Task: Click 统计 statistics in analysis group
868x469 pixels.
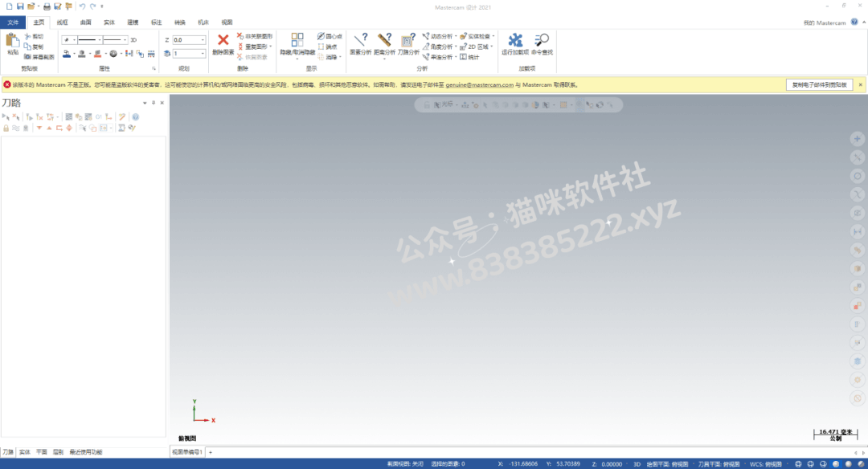Action: pyautogui.click(x=469, y=57)
